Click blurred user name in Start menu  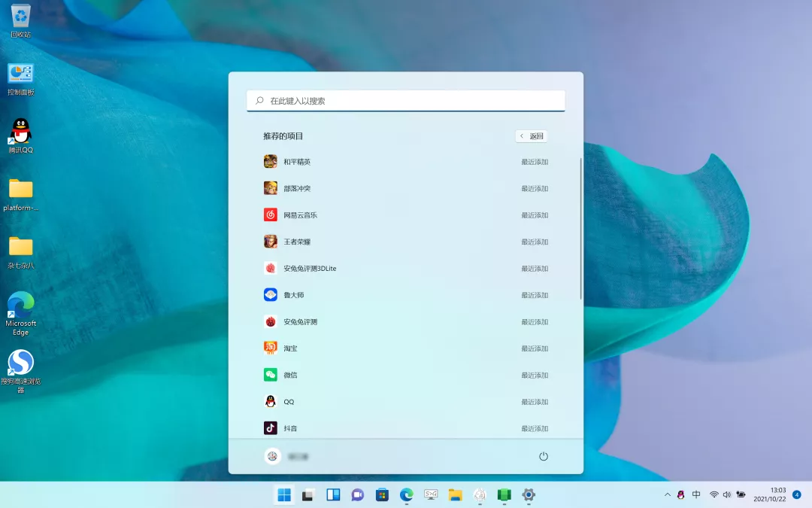click(298, 457)
